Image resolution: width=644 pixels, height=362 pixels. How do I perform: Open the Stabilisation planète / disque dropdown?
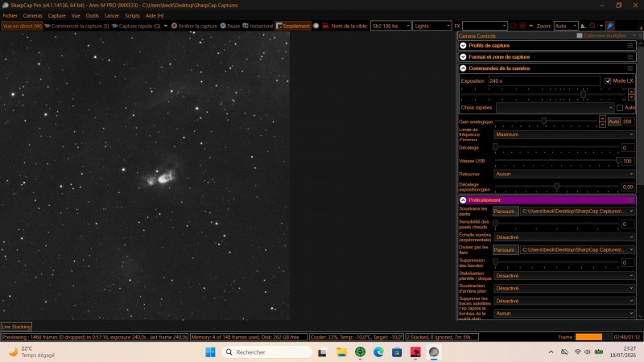coord(564,276)
